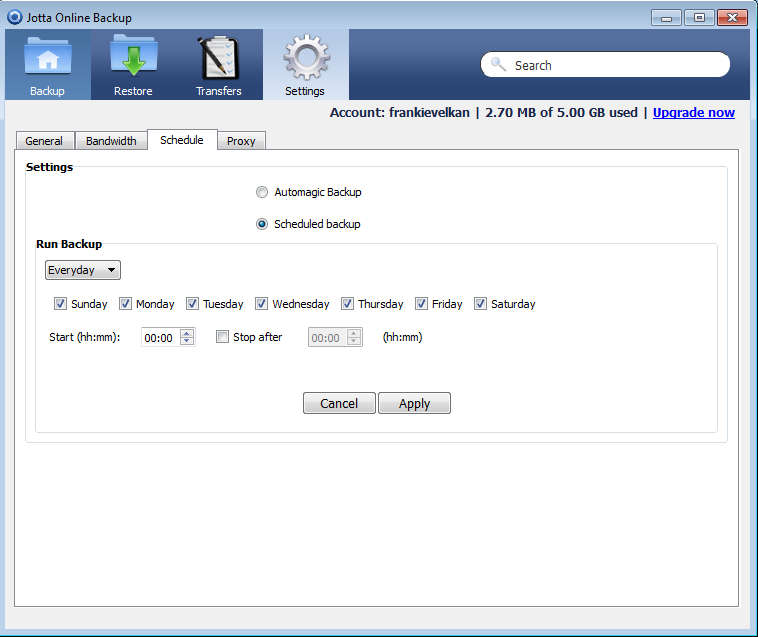Click the Cancel button
This screenshot has width=758, height=637.
tap(339, 403)
